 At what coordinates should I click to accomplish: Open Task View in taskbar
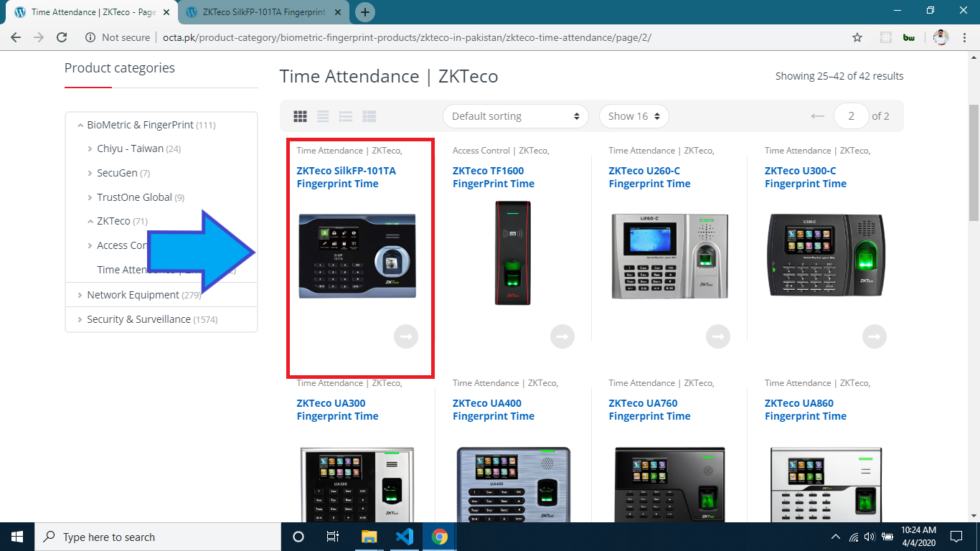332,537
